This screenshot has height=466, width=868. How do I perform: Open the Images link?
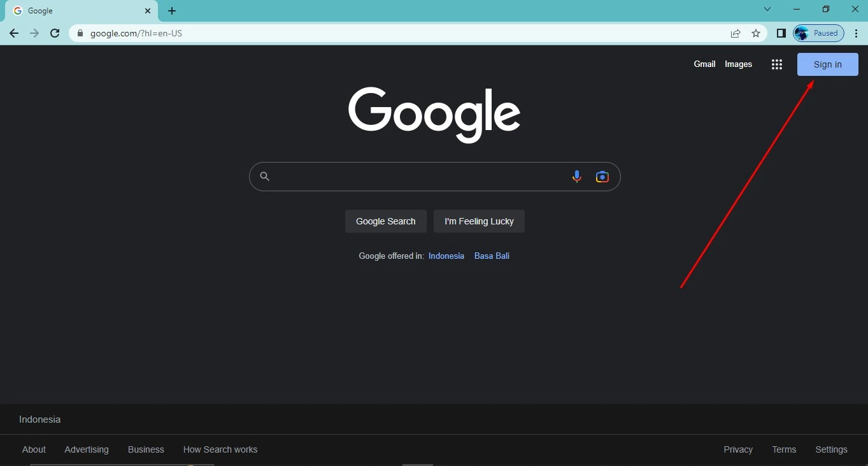click(739, 64)
